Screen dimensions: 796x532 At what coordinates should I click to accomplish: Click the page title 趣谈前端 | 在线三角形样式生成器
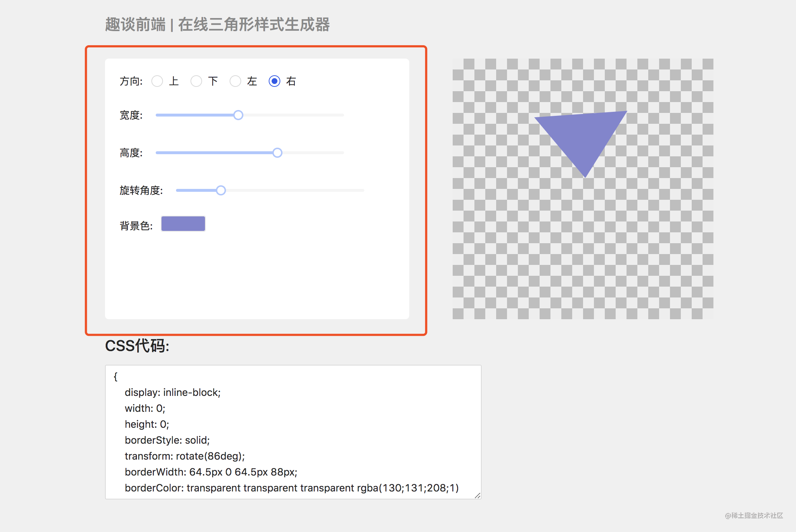click(217, 25)
